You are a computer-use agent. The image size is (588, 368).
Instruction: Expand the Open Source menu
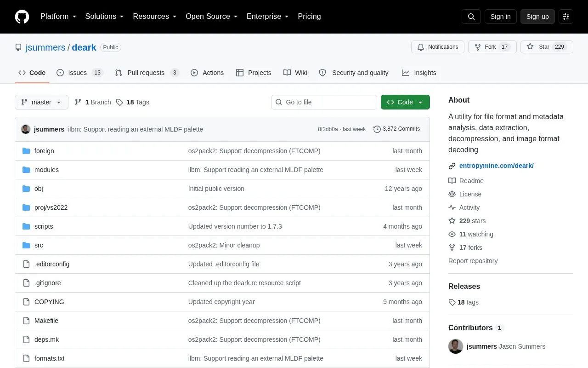click(212, 17)
